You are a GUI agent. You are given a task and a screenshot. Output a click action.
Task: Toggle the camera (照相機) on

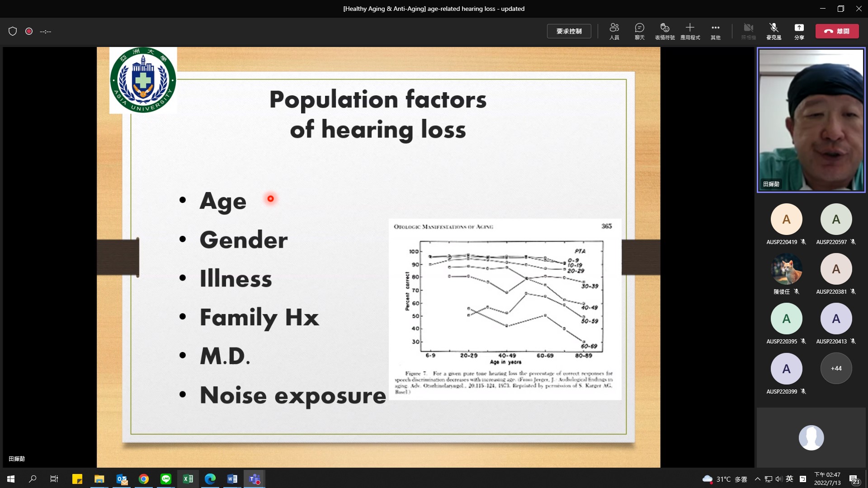pos(748,31)
